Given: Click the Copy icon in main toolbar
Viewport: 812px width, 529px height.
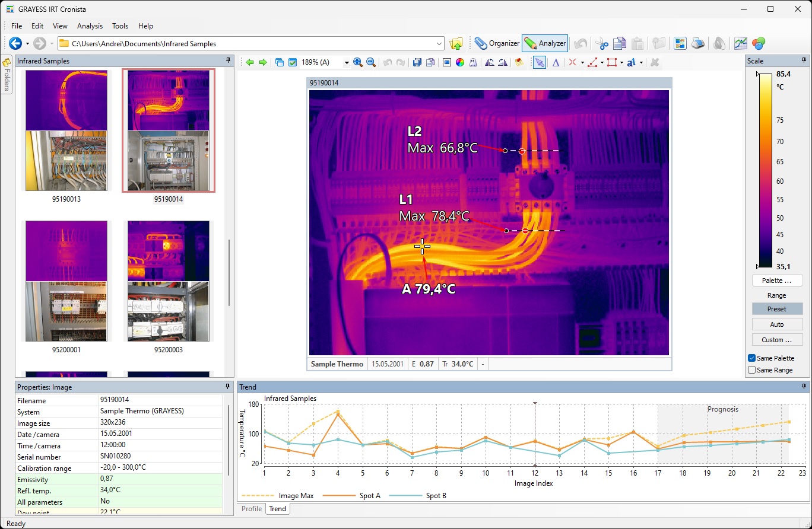Looking at the screenshot, I should coord(620,43).
